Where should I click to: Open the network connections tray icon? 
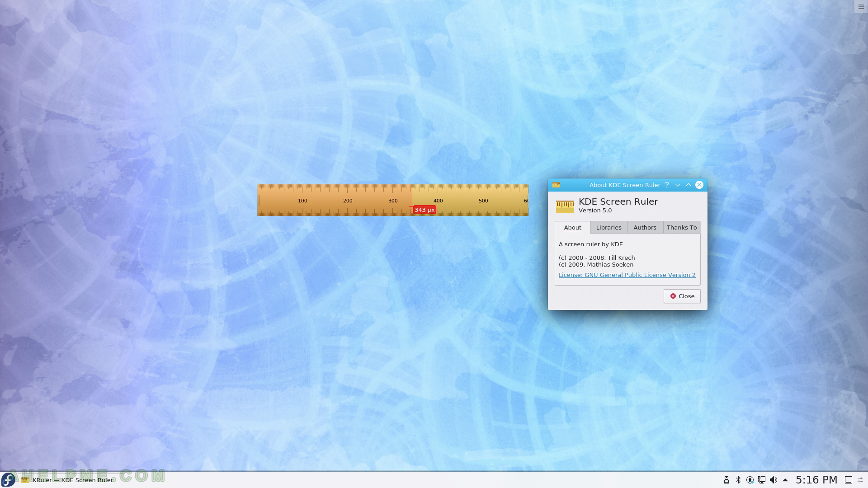(762, 480)
